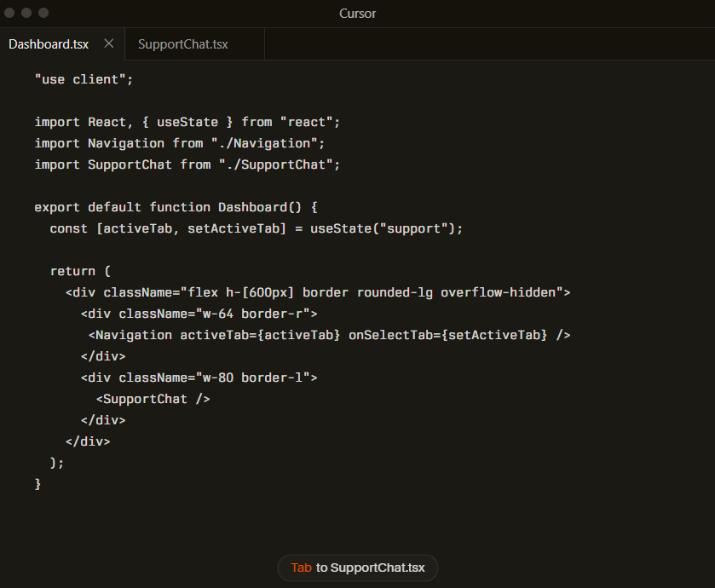Click the third (maximize) window control dot

coord(43,13)
